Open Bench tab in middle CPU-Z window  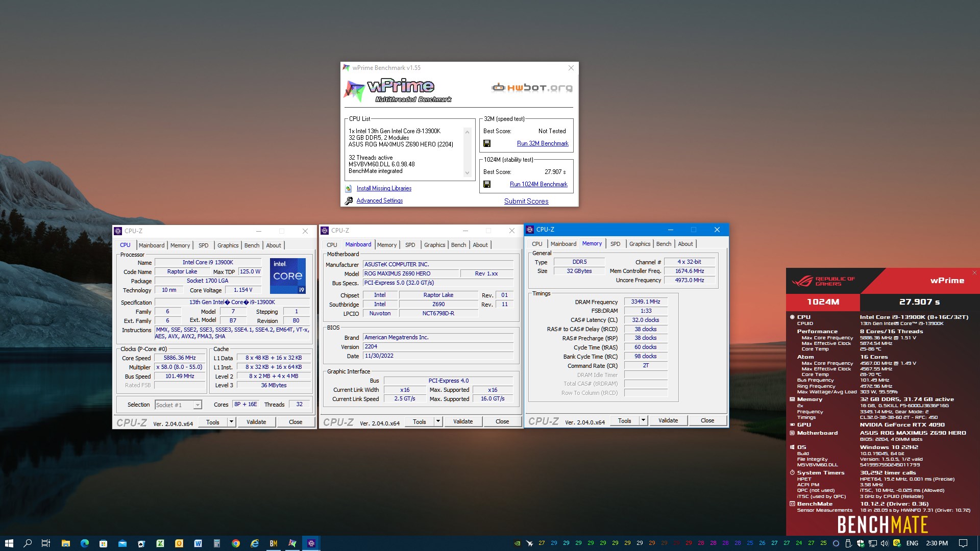458,245
